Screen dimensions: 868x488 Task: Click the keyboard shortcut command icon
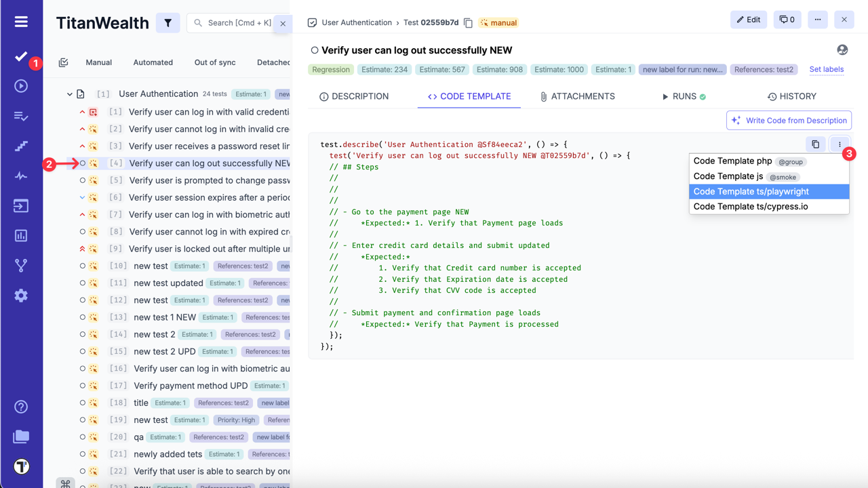pyautogui.click(x=66, y=483)
